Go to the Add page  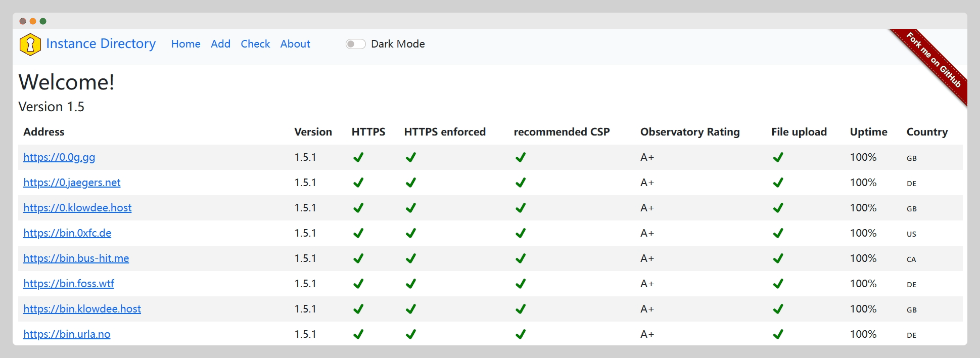tap(220, 44)
